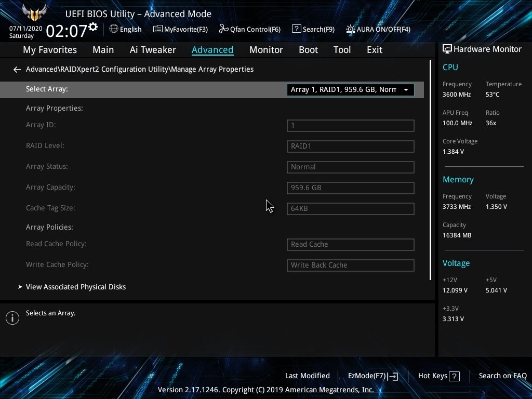Click the Search question mark icon
This screenshot has width=532, height=399.
tap(296, 29)
